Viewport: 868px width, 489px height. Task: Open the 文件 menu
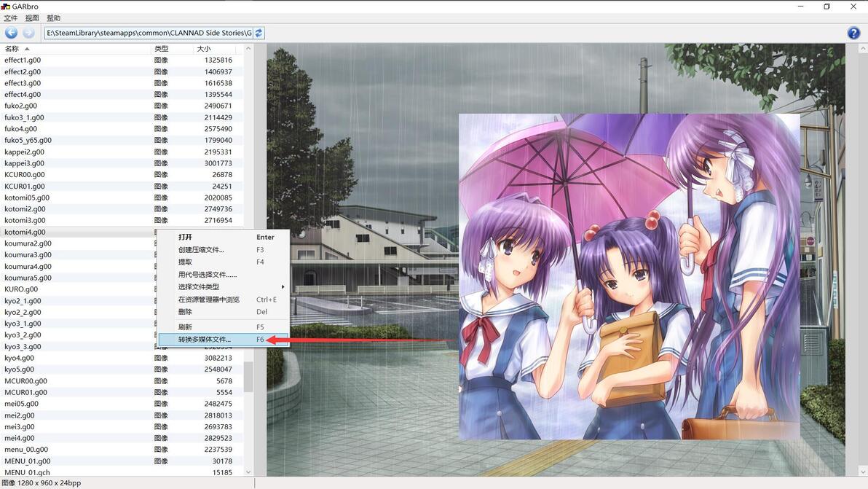coord(10,17)
